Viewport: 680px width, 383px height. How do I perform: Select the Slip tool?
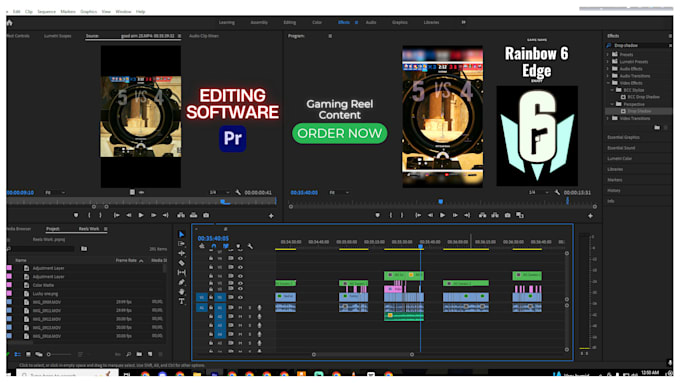181,272
